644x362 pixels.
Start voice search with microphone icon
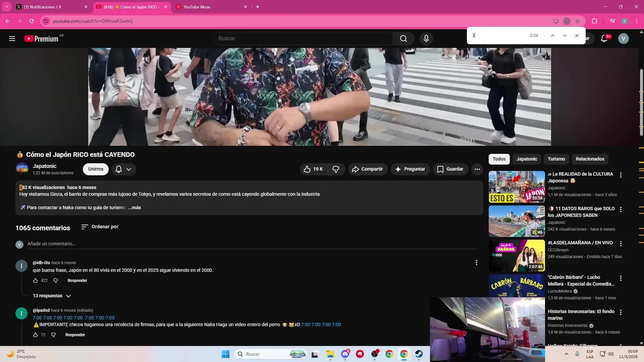pos(426,39)
